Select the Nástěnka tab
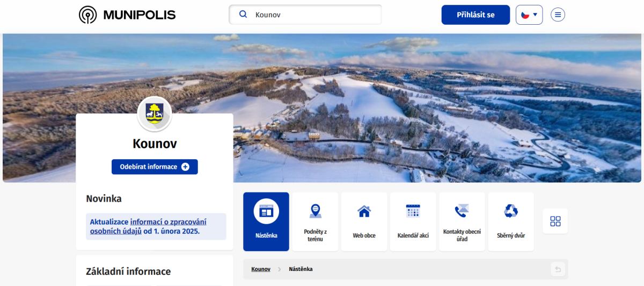The height and width of the screenshot is (286, 644). point(266,221)
